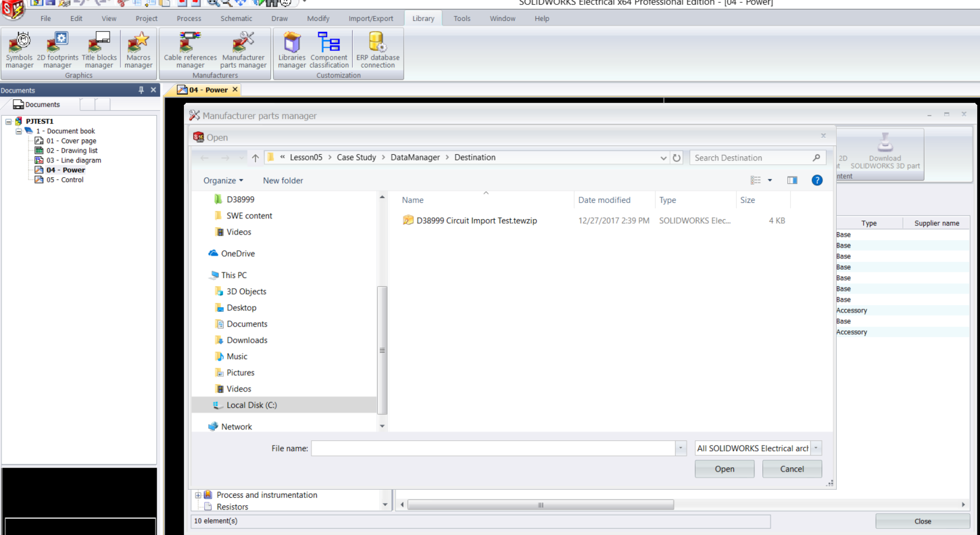
Task: Click Open button in dialog
Action: point(725,469)
